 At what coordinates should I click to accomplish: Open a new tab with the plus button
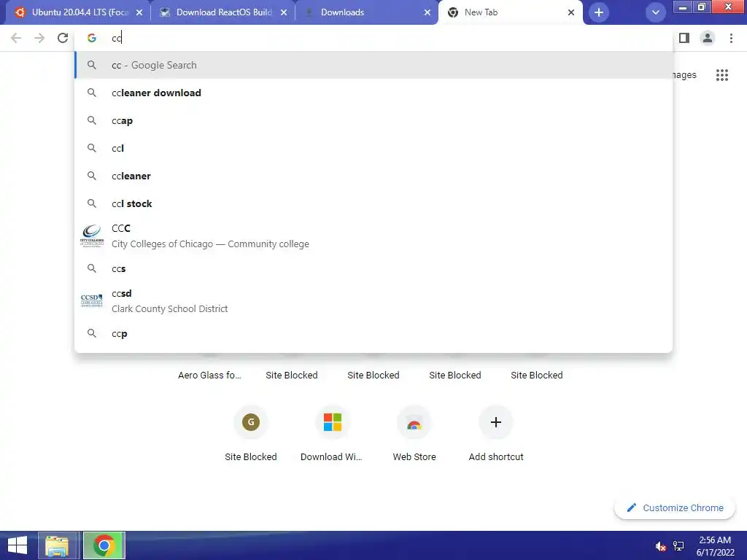pos(599,12)
